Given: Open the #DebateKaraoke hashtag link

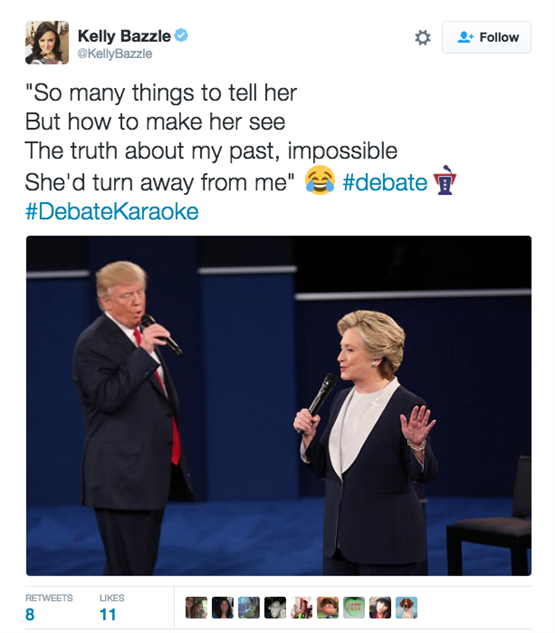Looking at the screenshot, I should coord(112,212).
